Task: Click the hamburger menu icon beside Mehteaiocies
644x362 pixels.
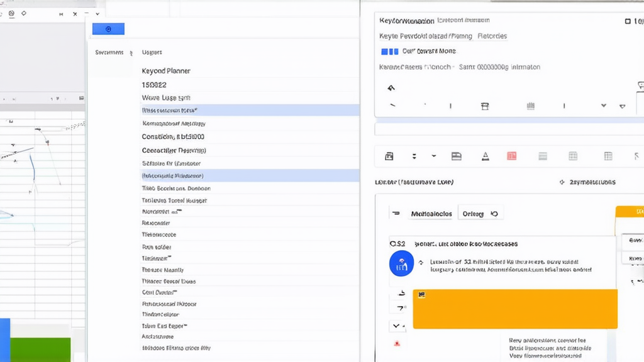Action: (x=396, y=214)
